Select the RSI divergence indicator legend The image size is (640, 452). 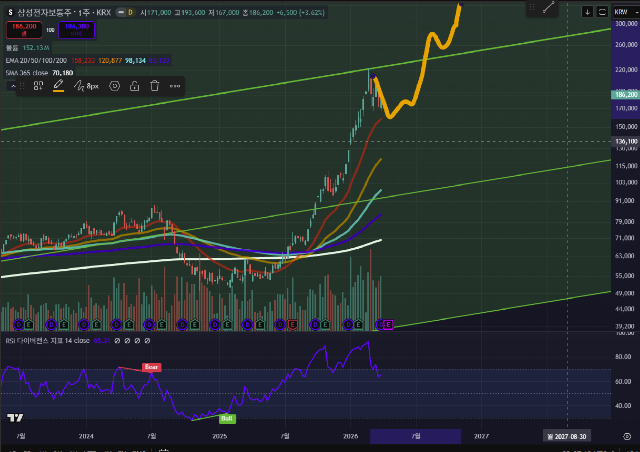pyautogui.click(x=47, y=341)
